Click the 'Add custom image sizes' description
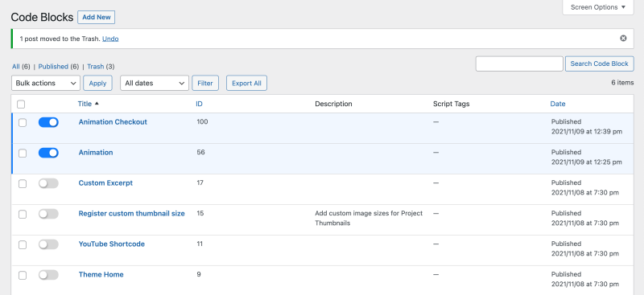This screenshot has height=295, width=644. 369,219
